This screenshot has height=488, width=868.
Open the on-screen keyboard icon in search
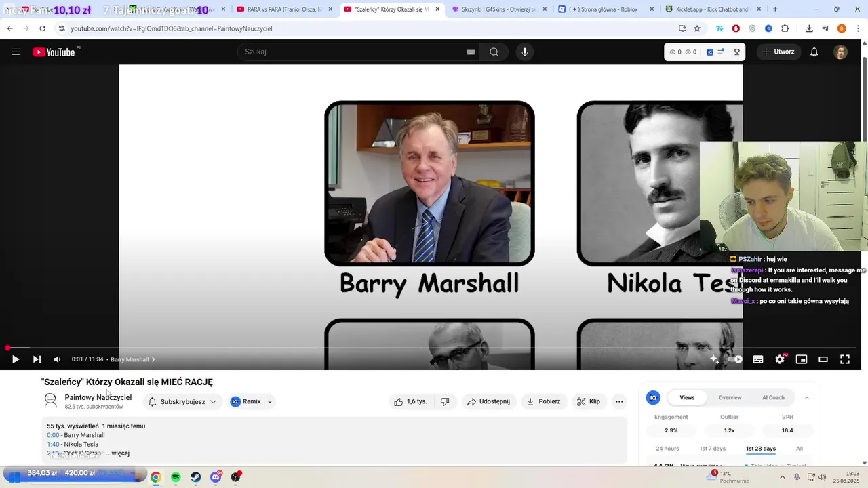point(471,52)
